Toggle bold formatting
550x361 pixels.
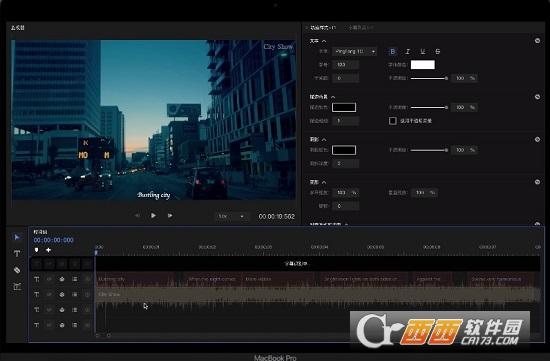coord(393,52)
